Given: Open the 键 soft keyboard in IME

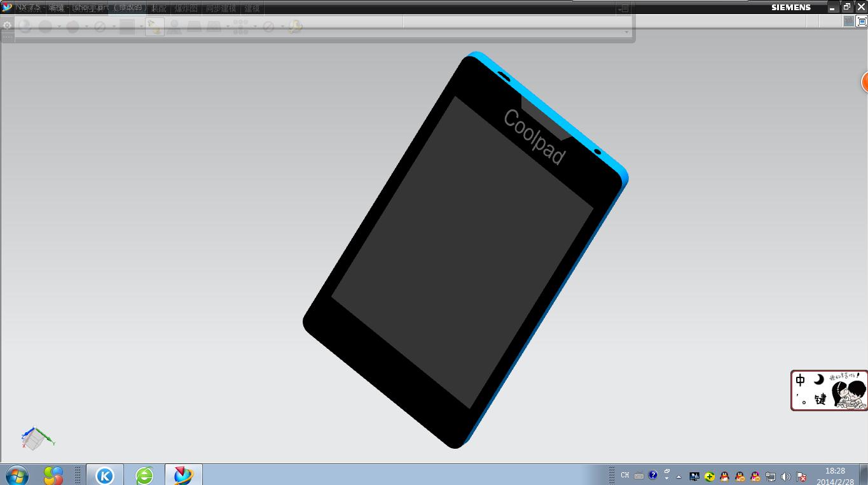Looking at the screenshot, I should [x=820, y=400].
